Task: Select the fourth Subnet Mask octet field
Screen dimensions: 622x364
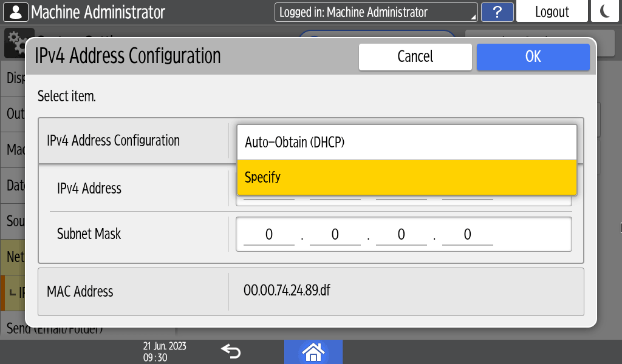Action: [468, 234]
